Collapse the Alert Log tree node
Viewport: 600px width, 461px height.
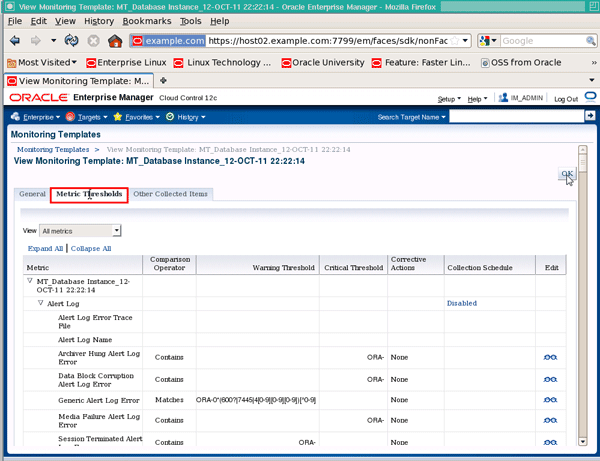40,303
